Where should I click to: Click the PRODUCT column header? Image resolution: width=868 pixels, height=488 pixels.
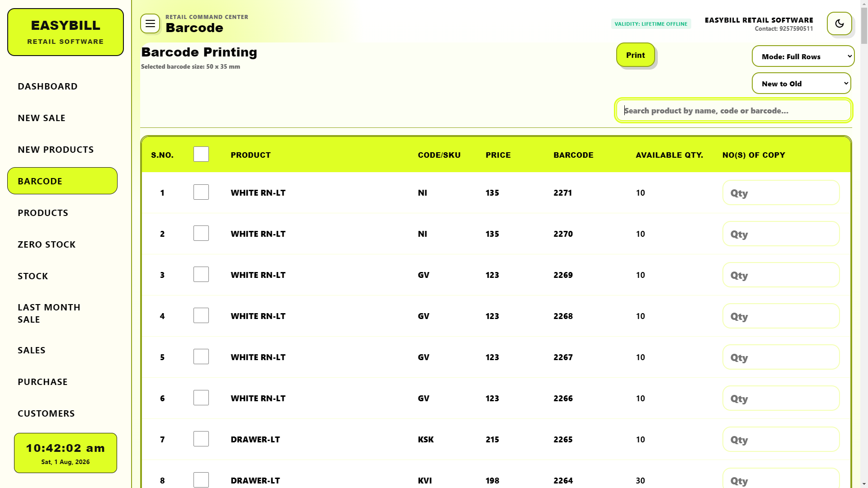(x=250, y=155)
